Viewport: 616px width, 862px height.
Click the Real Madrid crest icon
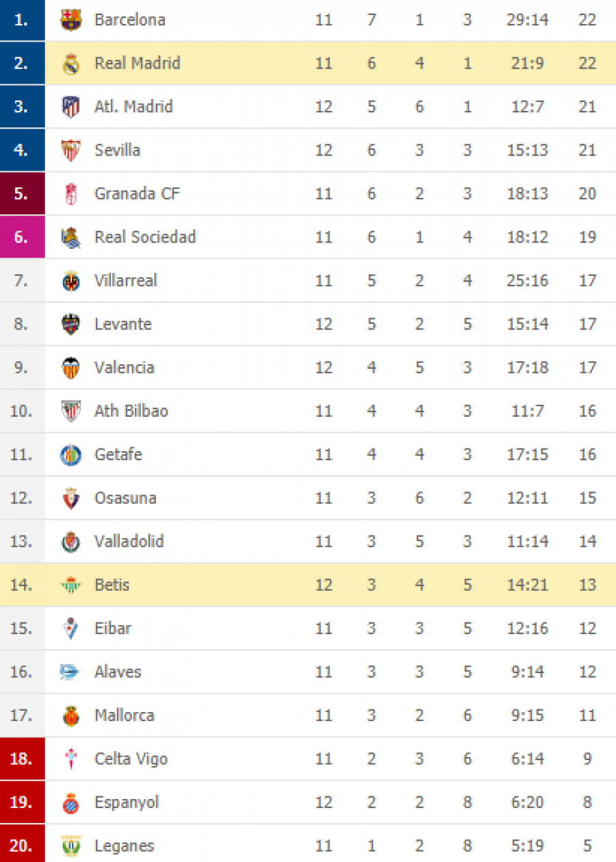(70, 63)
